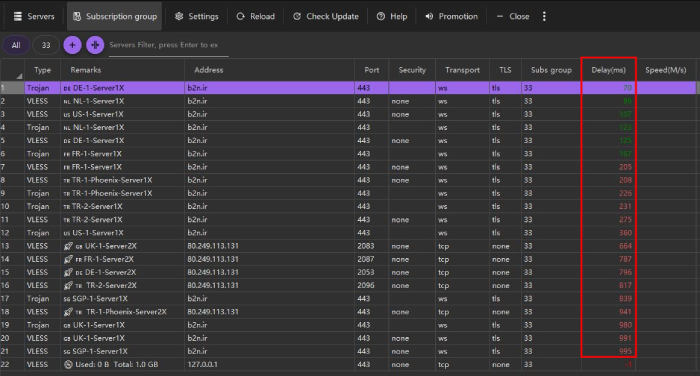Focus the Servers Filter input field
Screen dimensions: 700x376
click(169, 45)
